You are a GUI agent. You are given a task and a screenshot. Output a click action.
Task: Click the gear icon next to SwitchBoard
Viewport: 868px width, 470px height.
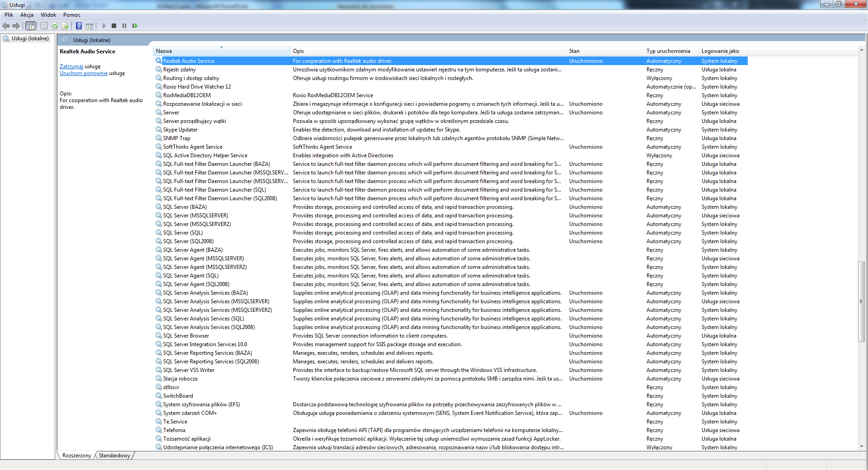click(159, 396)
